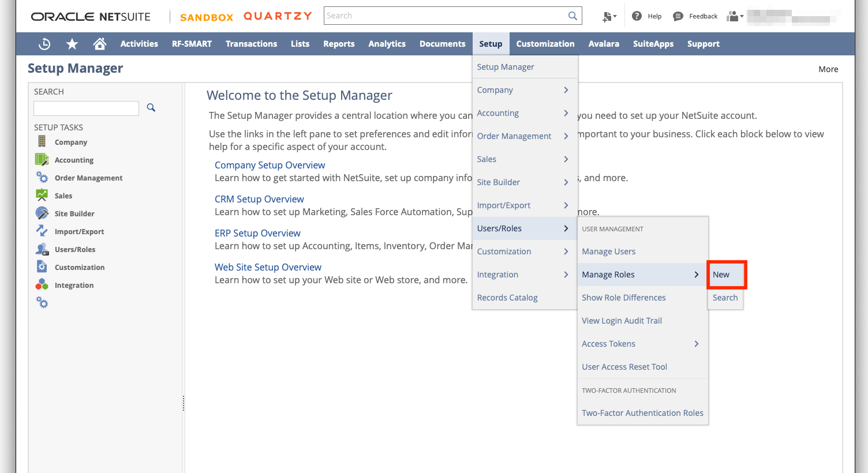Open the RF-SMART menu
Image resolution: width=868 pixels, height=473 pixels.
tap(192, 44)
